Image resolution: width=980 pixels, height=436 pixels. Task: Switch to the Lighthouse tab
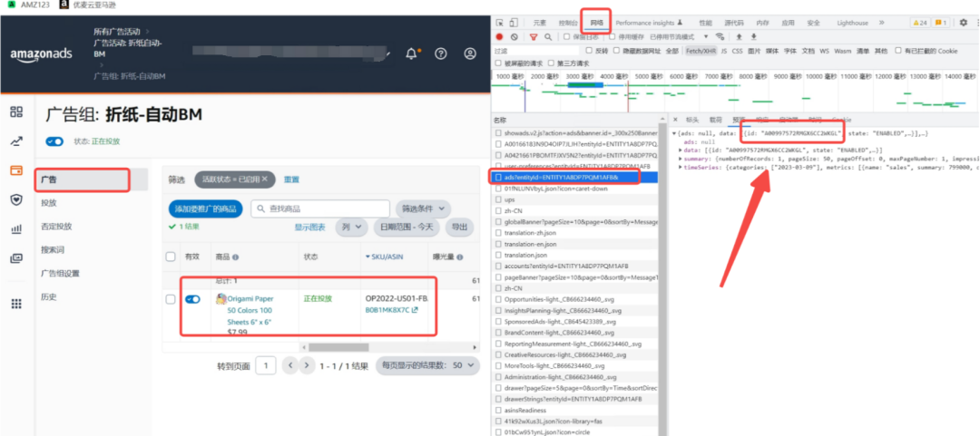pos(852,23)
